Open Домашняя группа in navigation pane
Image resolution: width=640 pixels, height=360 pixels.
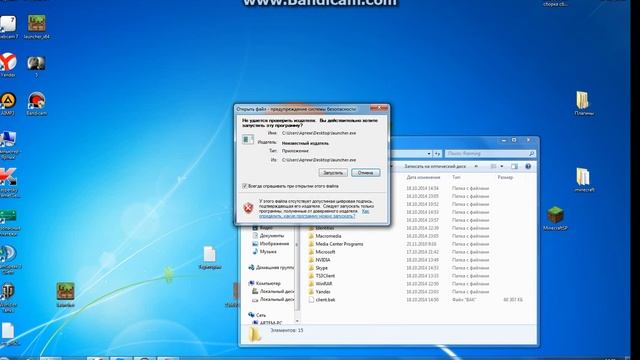coord(271,267)
